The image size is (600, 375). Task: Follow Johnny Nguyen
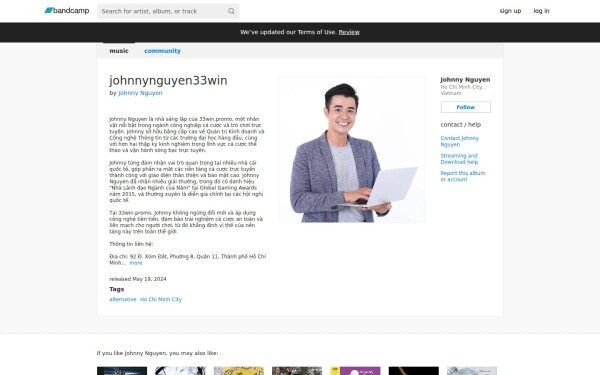point(465,107)
